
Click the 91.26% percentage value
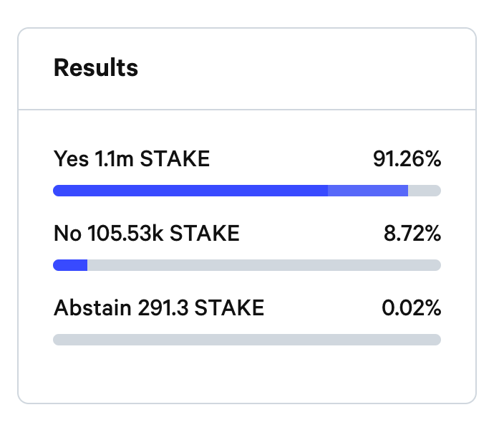pyautogui.click(x=407, y=158)
